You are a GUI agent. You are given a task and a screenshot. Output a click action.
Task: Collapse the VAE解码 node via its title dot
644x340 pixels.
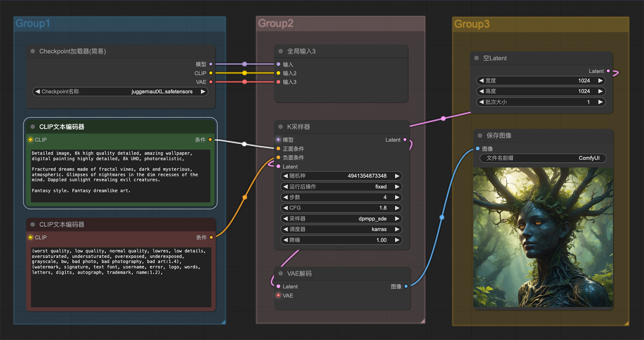pyautogui.click(x=281, y=274)
